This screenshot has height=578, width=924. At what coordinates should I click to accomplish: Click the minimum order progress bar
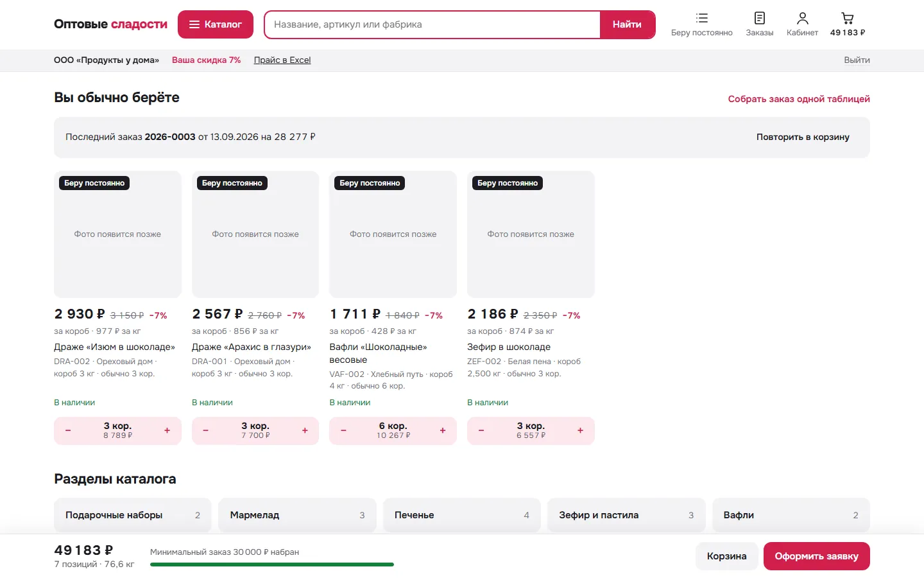[x=272, y=565]
